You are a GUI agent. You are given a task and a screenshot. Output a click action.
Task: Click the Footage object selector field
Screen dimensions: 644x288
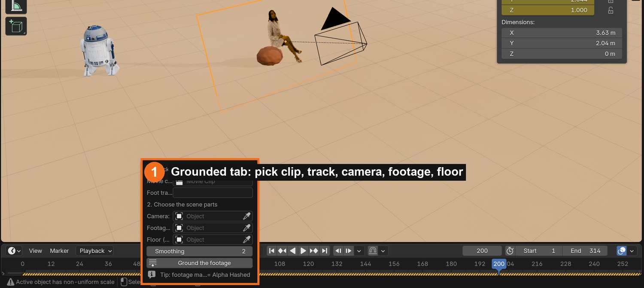click(207, 228)
